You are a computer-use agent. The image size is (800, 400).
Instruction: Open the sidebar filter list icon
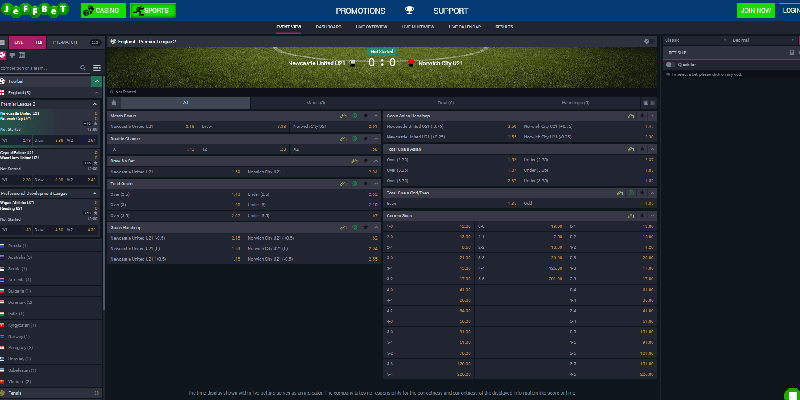coord(96,68)
